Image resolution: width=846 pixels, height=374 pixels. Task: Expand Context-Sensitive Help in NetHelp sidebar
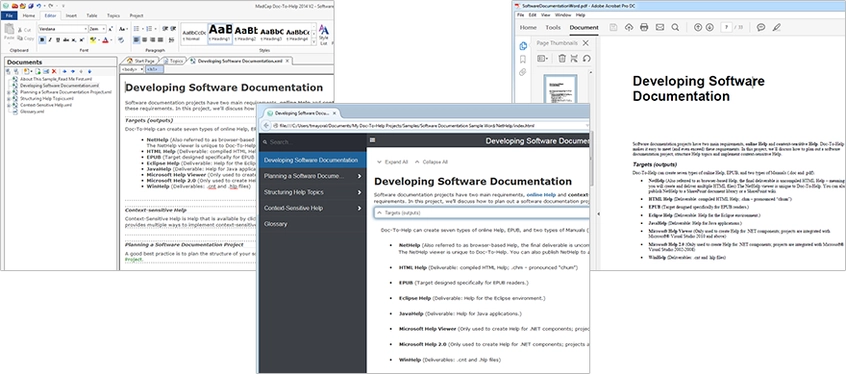(359, 208)
